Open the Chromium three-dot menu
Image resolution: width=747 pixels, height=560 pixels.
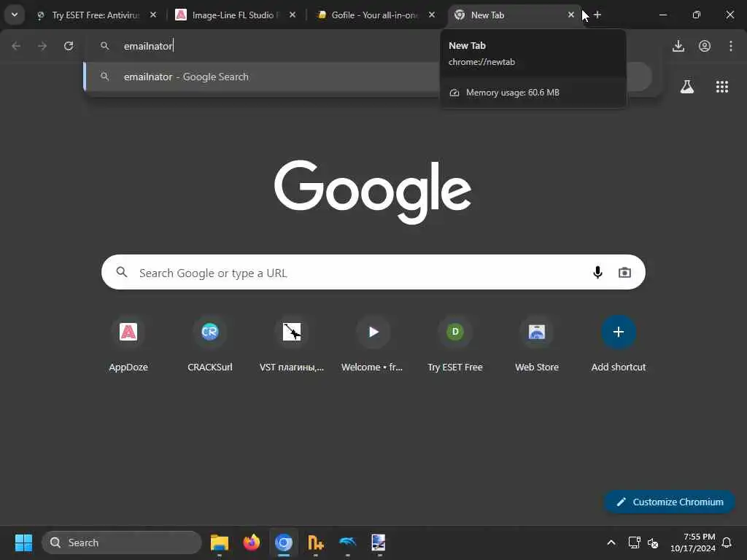pyautogui.click(x=731, y=46)
